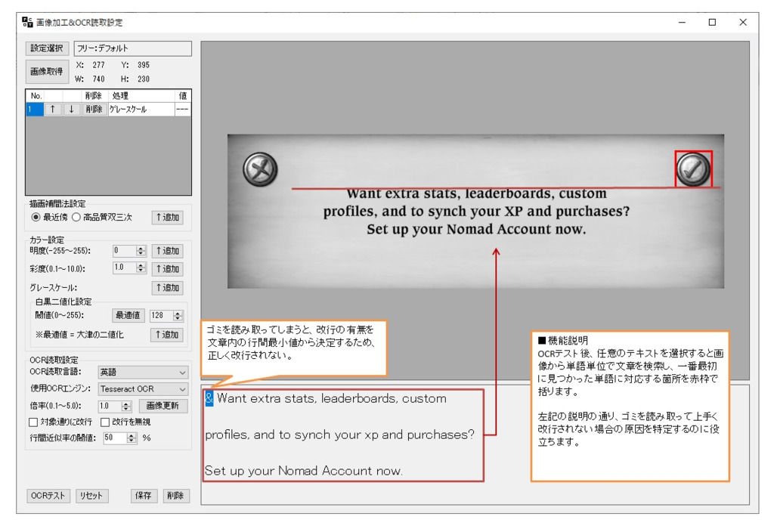Click the リセット button
Viewport: 774px width, 532px height.
coord(91,496)
